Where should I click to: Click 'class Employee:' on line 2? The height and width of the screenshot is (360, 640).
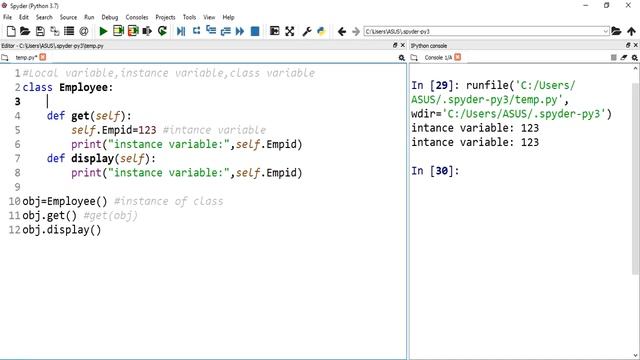[68, 87]
